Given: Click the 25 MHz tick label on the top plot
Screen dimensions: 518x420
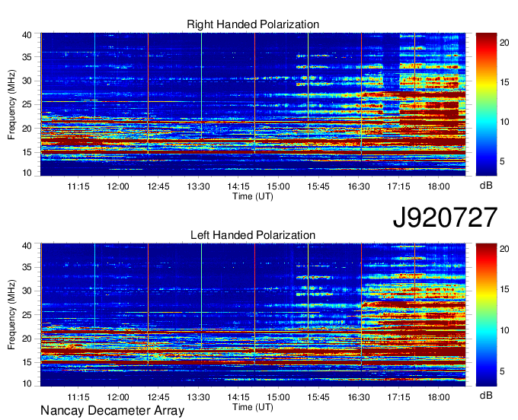Looking at the screenshot, I should point(27,104).
